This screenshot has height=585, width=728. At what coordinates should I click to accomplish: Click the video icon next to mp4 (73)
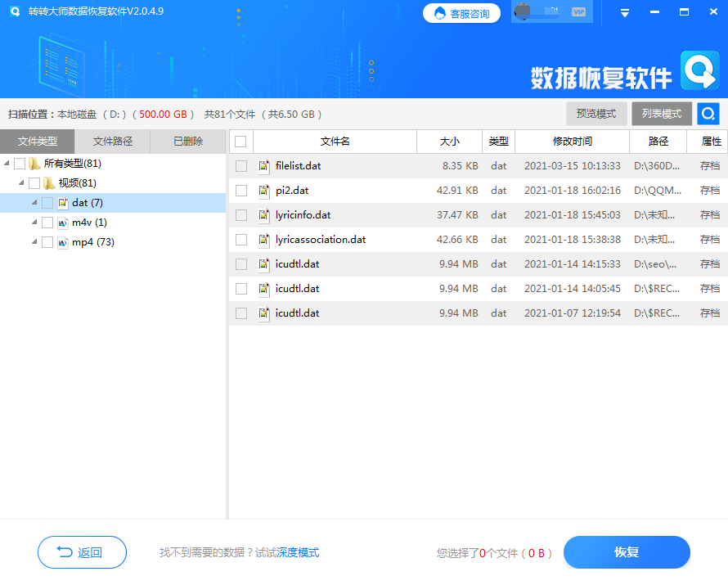click(x=61, y=241)
